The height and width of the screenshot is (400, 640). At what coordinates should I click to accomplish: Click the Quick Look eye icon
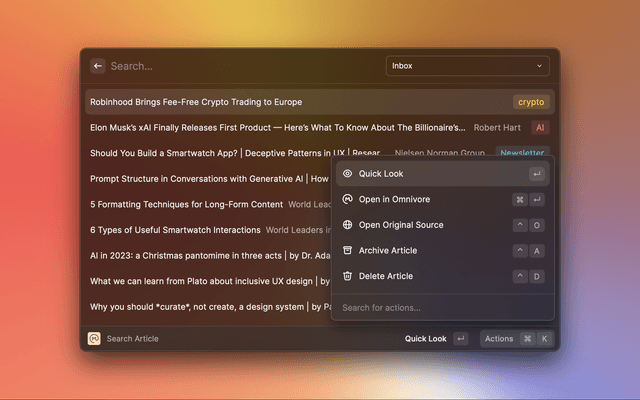tap(347, 174)
